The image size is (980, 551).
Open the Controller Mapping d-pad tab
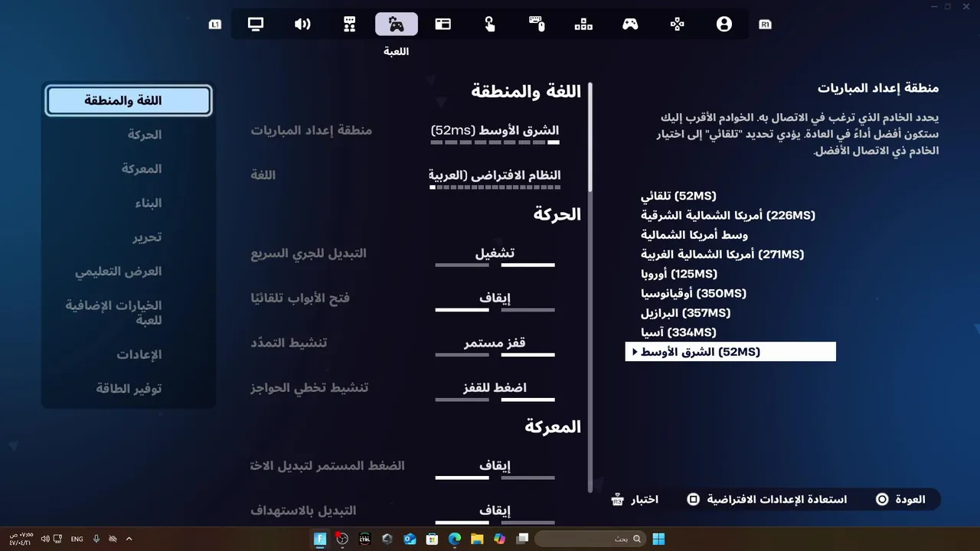pos(678,24)
